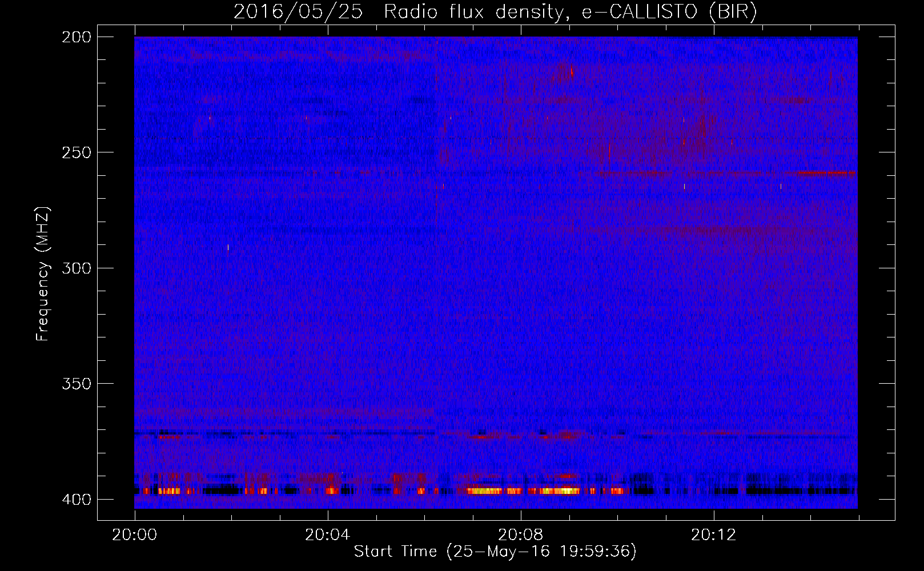Click the 20:08 time tick label
This screenshot has width=924, height=571.
[x=521, y=535]
